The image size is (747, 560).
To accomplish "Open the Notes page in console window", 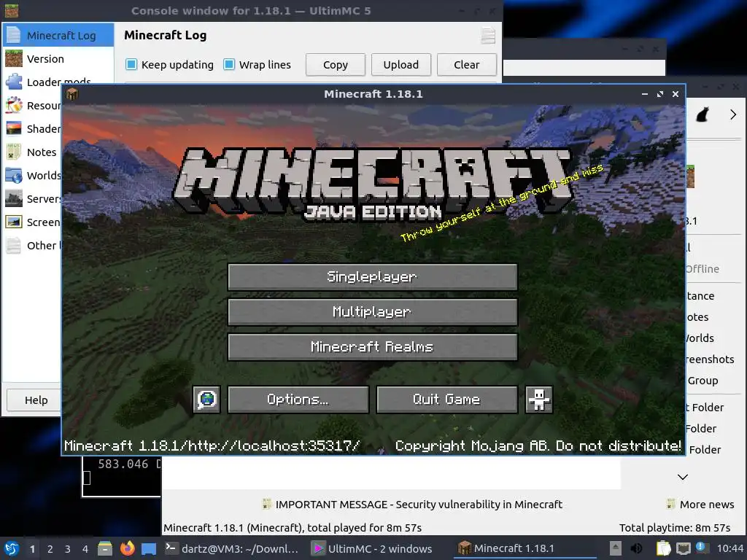I will (32, 152).
